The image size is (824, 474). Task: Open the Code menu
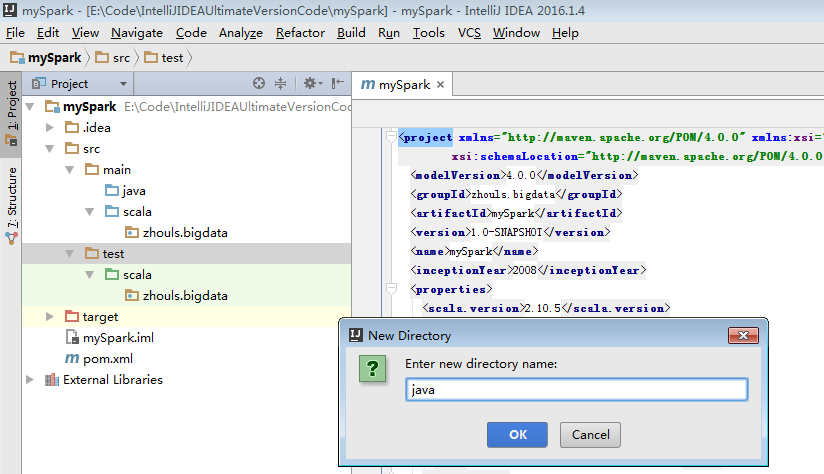[191, 33]
